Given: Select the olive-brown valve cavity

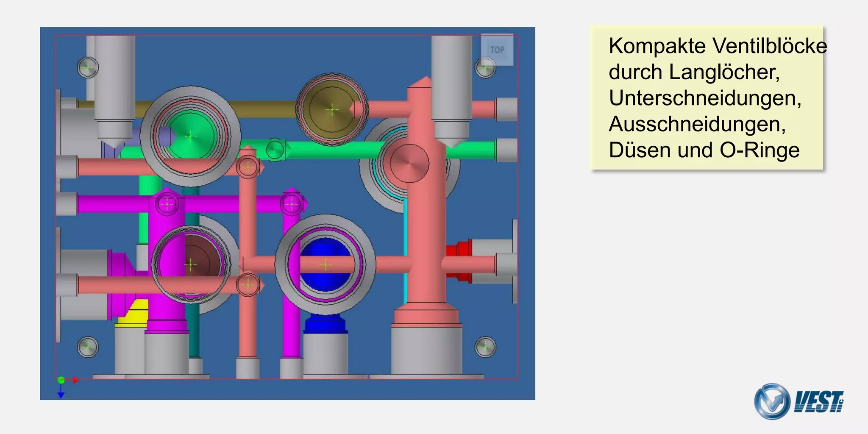Looking at the screenshot, I should click(x=332, y=110).
